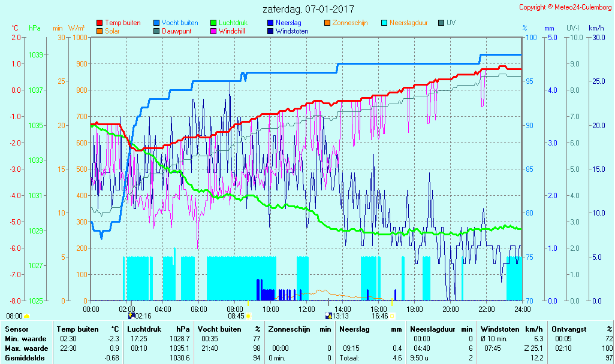Select the Neerslag legend label
Image resolution: width=615 pixels, height=364 pixels.
(288, 23)
